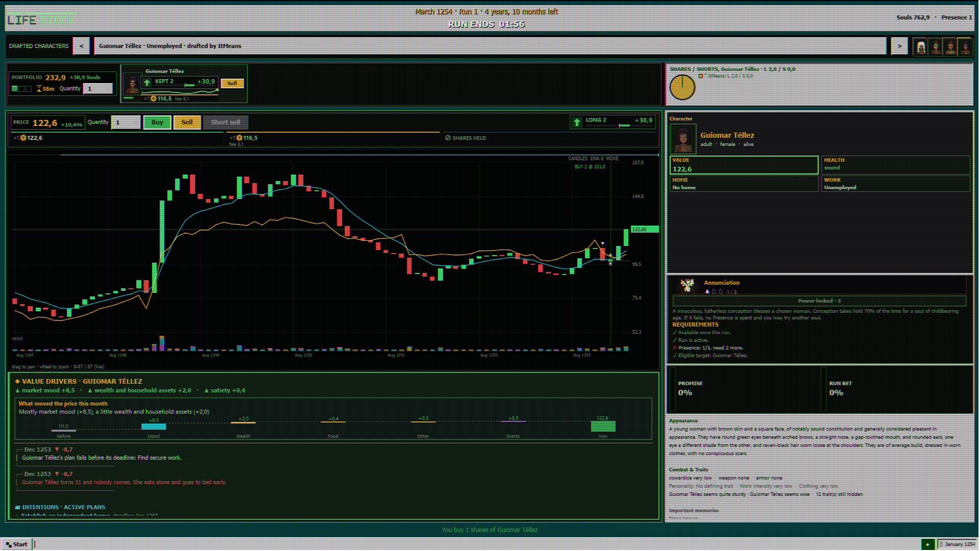Click the filled green portfolio slot square
Viewport: 980px width, 551px height.
pyautogui.click(x=15, y=89)
